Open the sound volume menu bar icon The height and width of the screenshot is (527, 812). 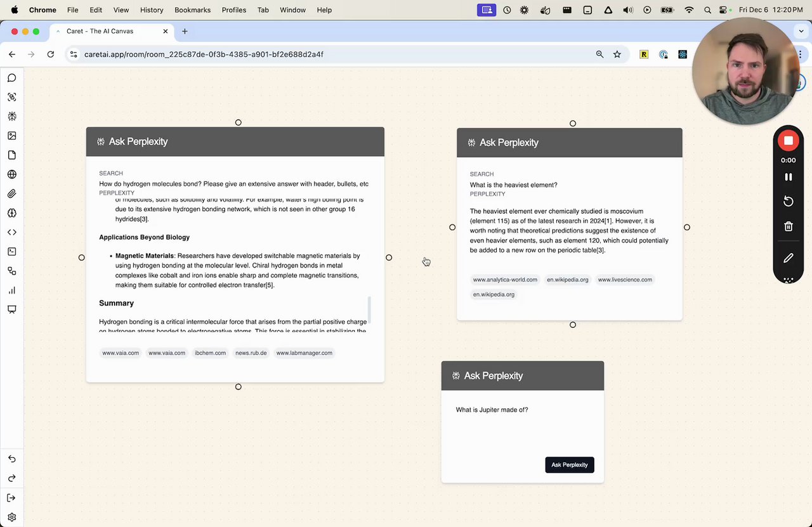(627, 10)
